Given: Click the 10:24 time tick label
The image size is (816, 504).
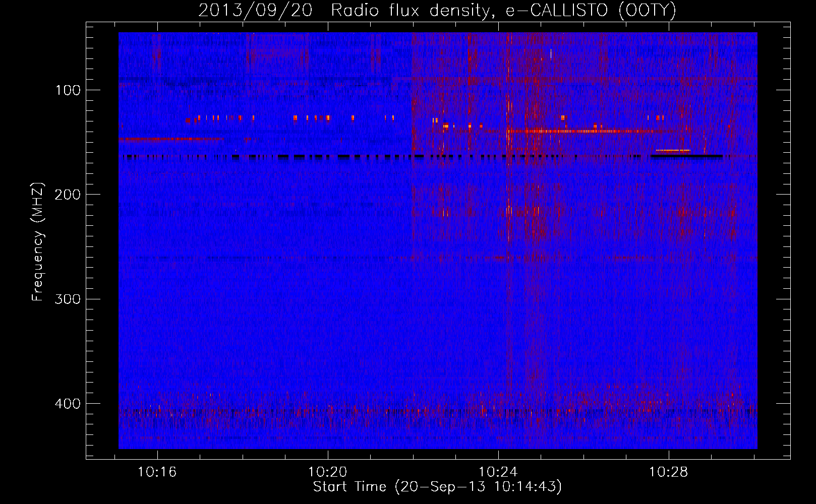Looking at the screenshot, I should tap(498, 472).
